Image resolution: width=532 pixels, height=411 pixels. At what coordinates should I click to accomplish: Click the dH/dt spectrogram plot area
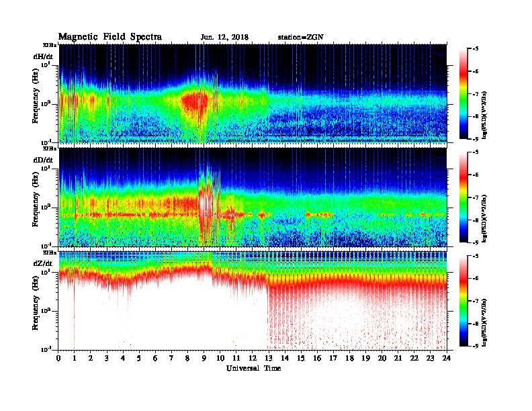(x=253, y=93)
